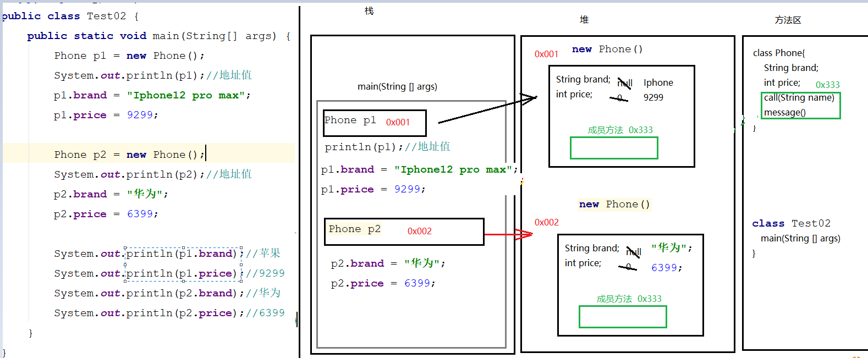Click 'String brand;' under class Phone in method area
This screenshot has width=868, height=358.
pyautogui.click(x=791, y=68)
